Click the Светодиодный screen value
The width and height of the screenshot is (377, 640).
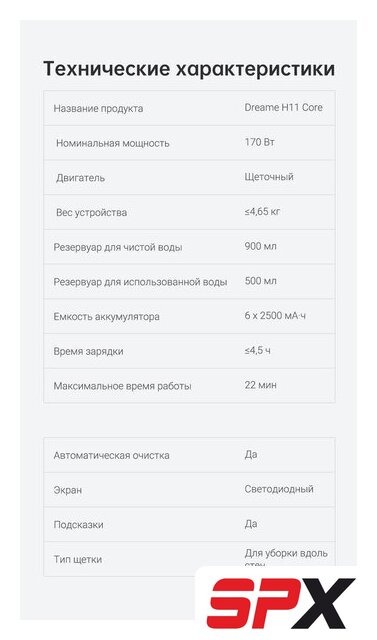coord(279,489)
